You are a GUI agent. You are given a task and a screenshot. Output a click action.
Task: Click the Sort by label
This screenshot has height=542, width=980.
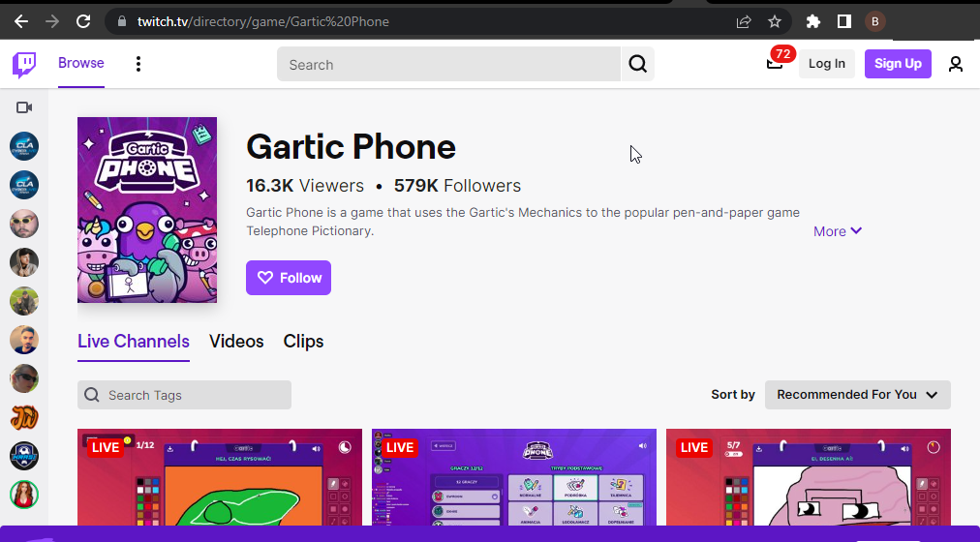(x=732, y=395)
